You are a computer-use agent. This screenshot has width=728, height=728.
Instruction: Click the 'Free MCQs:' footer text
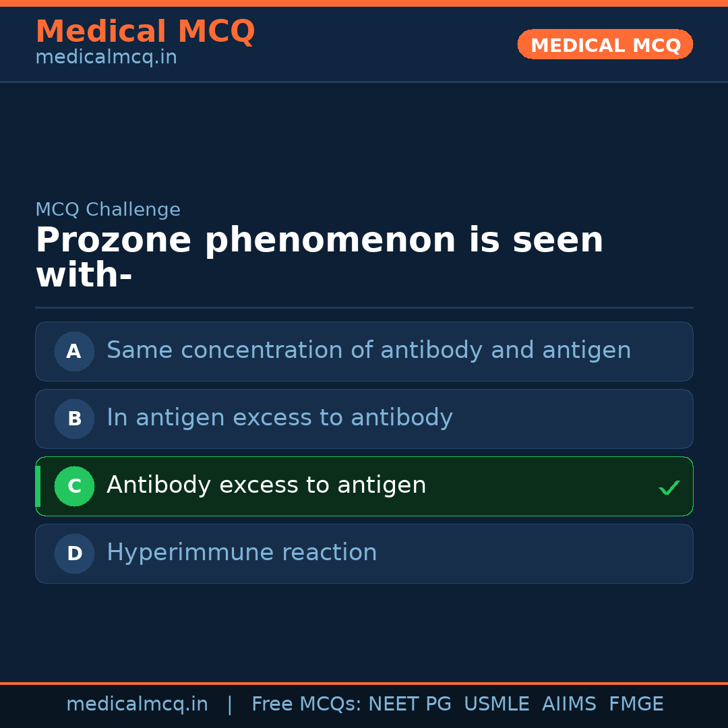pyautogui.click(x=306, y=704)
